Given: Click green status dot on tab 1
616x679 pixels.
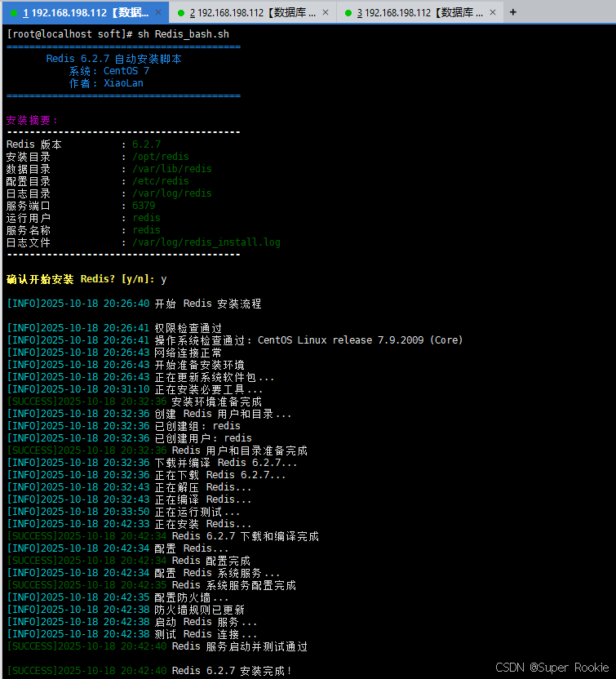Looking at the screenshot, I should [14, 13].
